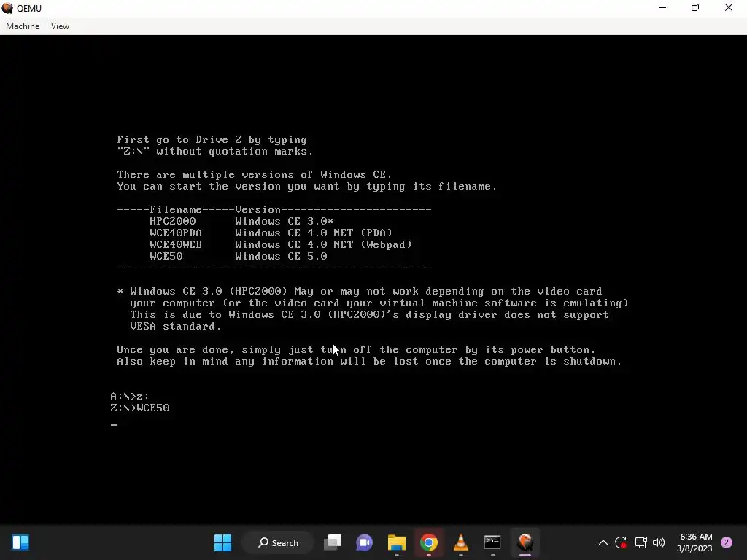747x560 pixels.
Task: Click 'Windows CE 4.0 NET (PDA)' text
Action: (314, 233)
